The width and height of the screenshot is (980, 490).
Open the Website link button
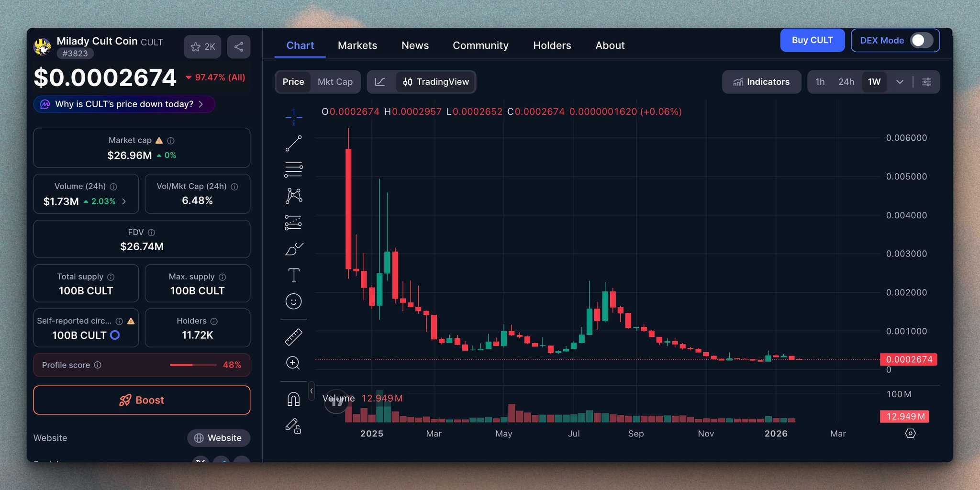pos(219,438)
